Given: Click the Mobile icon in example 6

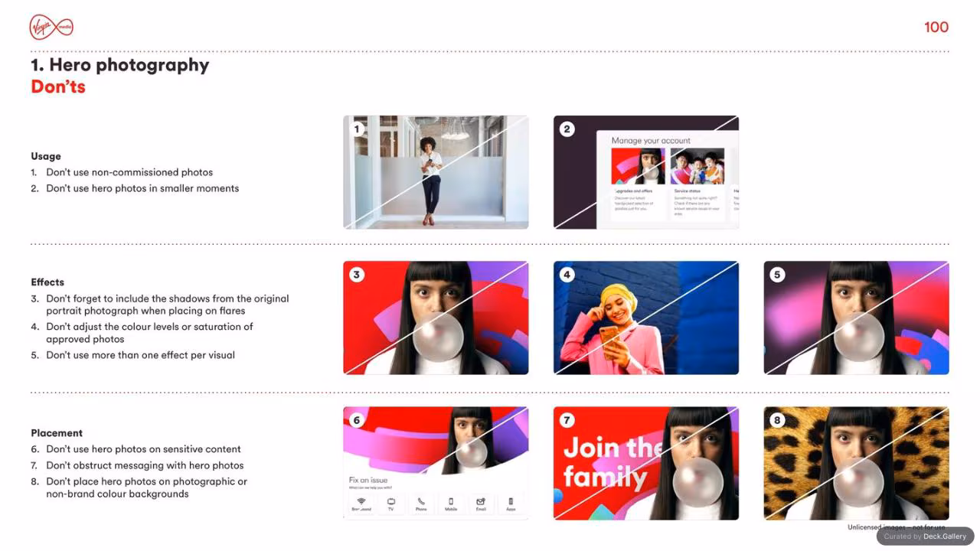Looking at the screenshot, I should [451, 501].
